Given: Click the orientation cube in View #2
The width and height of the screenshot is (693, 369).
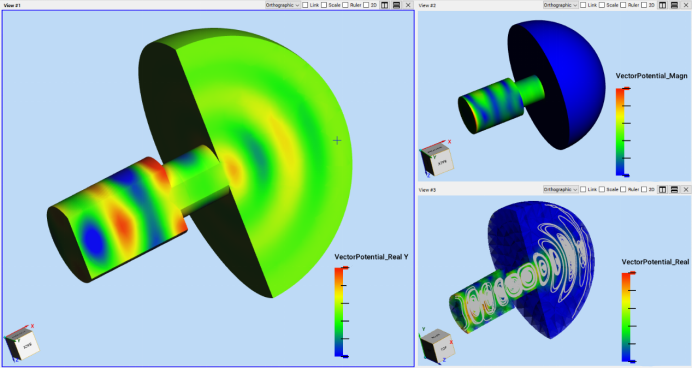Looking at the screenshot, I should coord(437,159).
